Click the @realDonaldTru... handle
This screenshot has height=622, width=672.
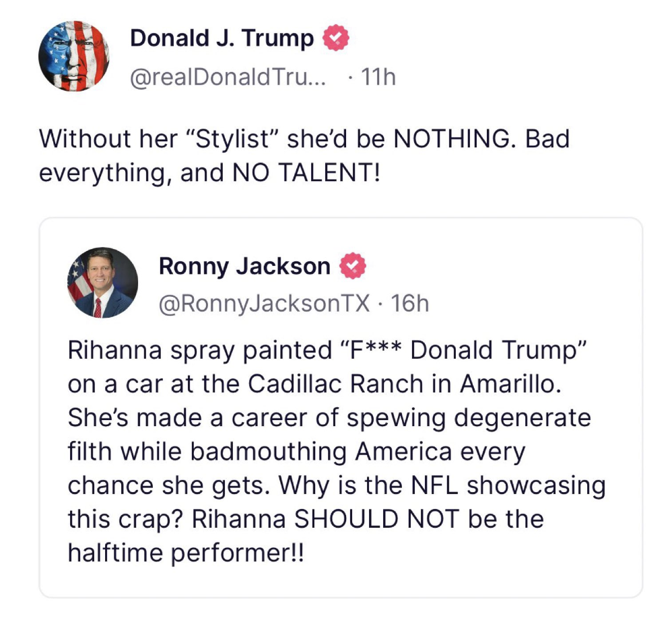(228, 78)
